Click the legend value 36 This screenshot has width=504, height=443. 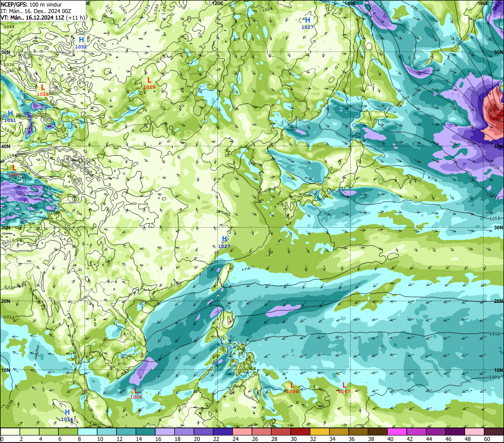(352, 439)
